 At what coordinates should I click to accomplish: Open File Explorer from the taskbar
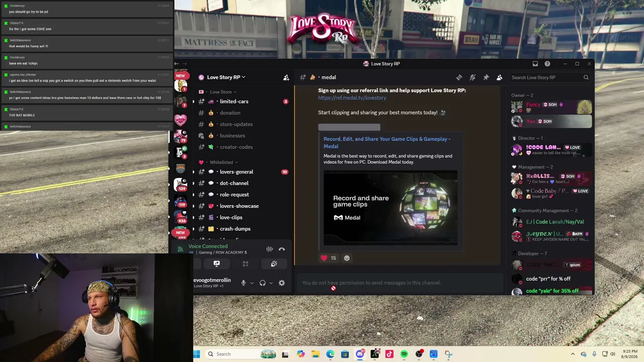[x=315, y=354]
